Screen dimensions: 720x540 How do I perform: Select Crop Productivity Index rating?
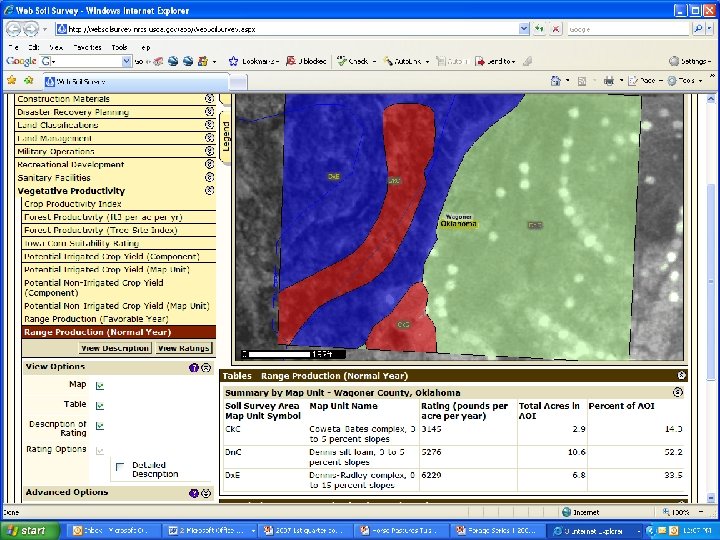pos(72,204)
